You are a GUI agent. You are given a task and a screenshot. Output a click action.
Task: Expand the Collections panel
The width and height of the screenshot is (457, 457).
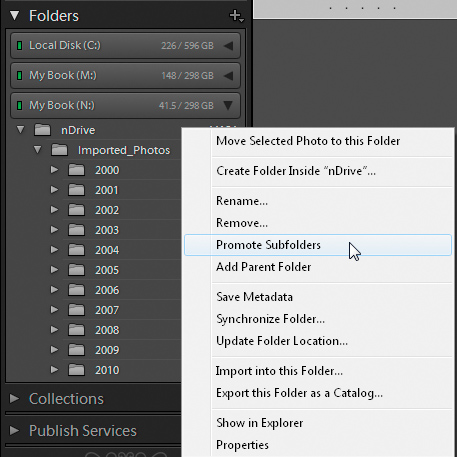point(14,398)
